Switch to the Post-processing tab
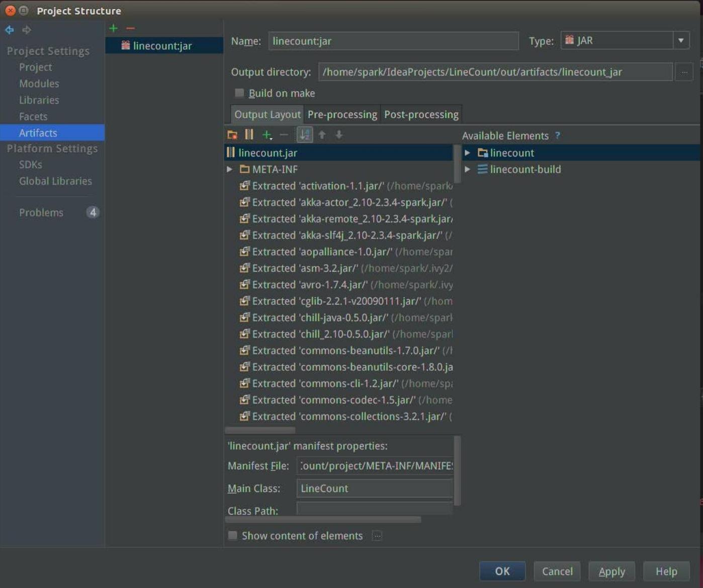The image size is (703, 588). pyautogui.click(x=421, y=115)
